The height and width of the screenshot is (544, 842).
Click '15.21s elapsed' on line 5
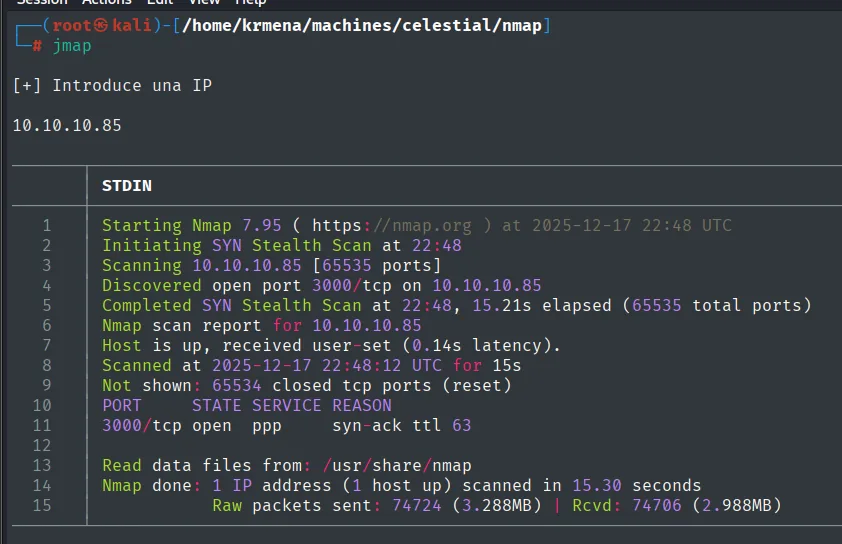pyautogui.click(x=541, y=306)
